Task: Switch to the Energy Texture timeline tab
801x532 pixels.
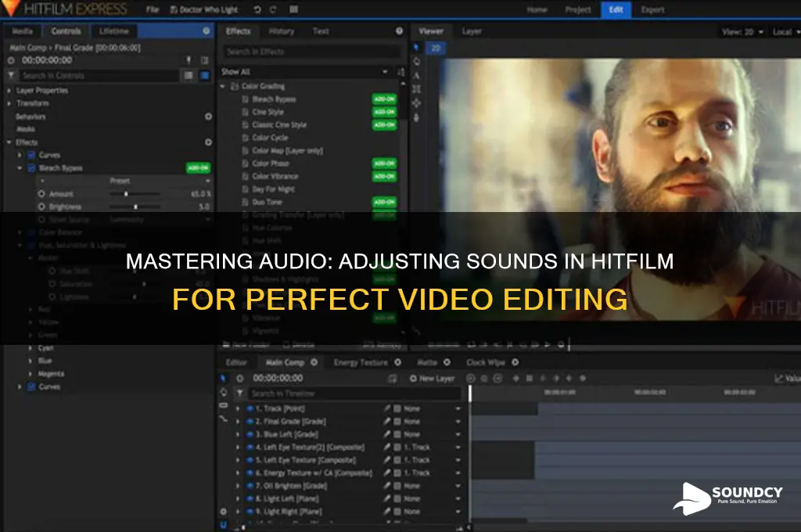Action: [361, 361]
